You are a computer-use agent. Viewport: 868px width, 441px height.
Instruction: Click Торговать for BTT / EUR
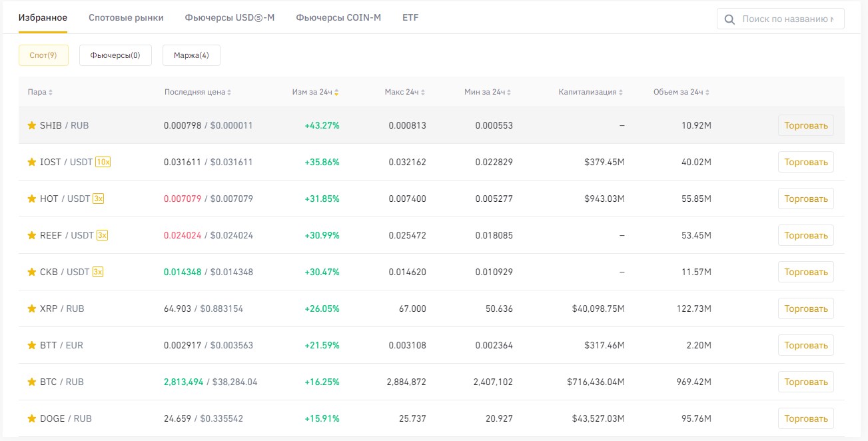[x=806, y=345]
